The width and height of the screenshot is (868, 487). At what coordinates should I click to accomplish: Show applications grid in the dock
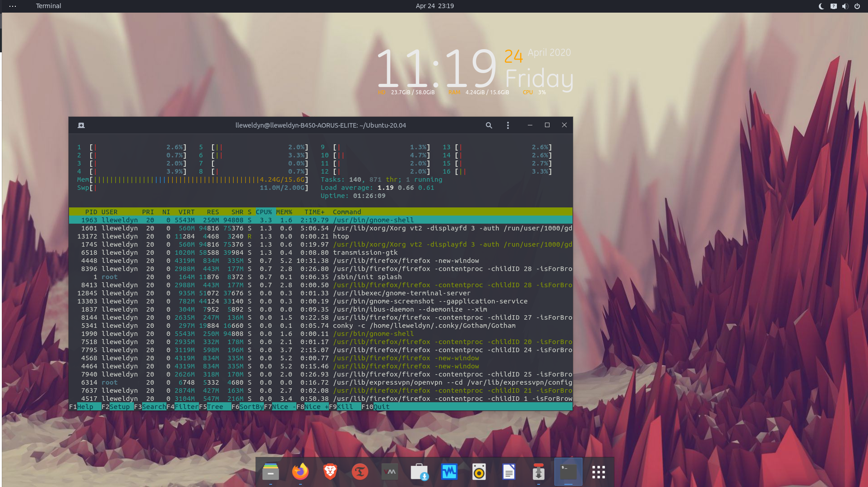pos(598,472)
